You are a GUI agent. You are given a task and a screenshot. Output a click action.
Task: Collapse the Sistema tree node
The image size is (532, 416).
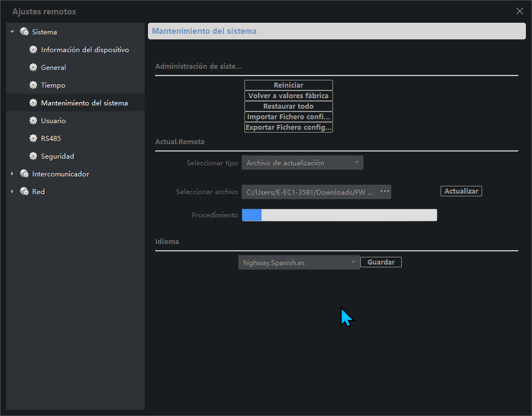click(12, 32)
